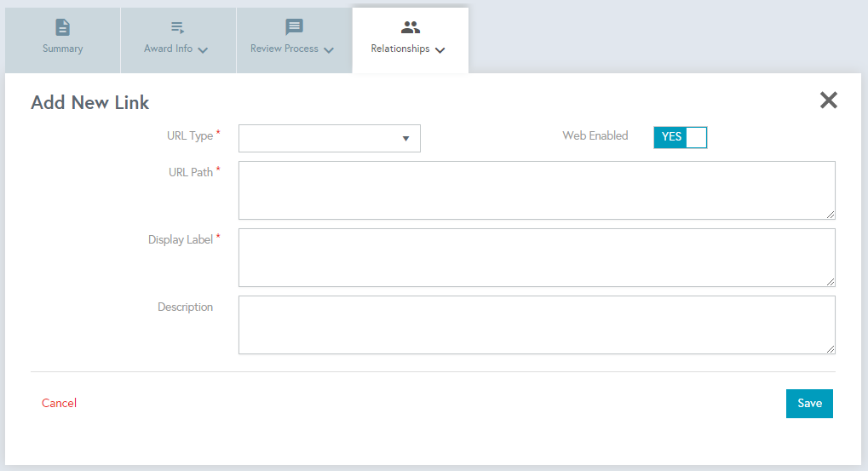Select the Relationships tab label

[400, 49]
